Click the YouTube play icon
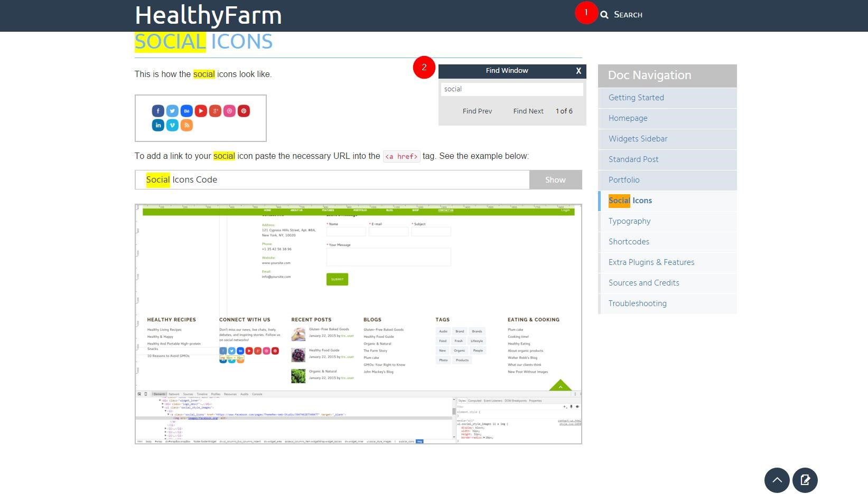The image size is (868, 494). 201,111
